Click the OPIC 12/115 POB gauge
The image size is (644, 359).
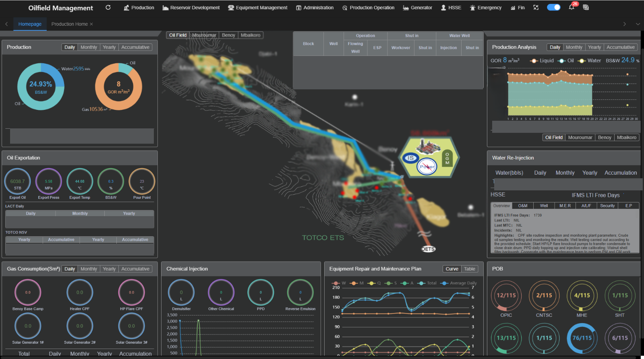506,296
